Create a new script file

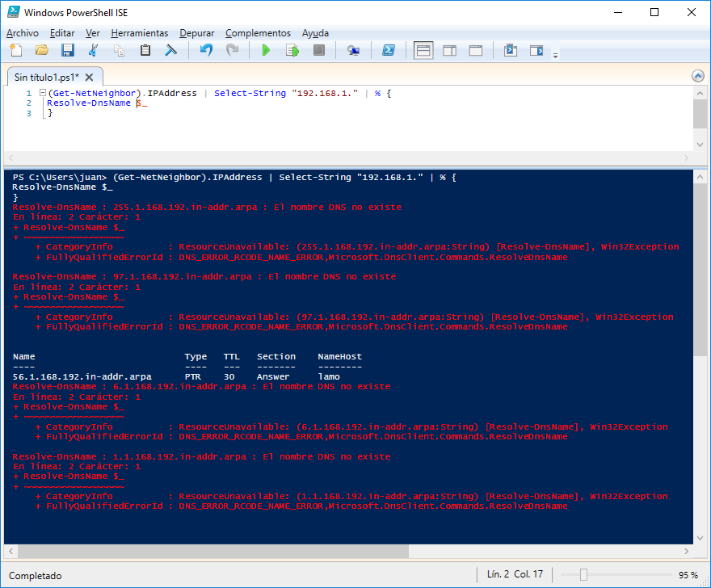tap(15, 49)
